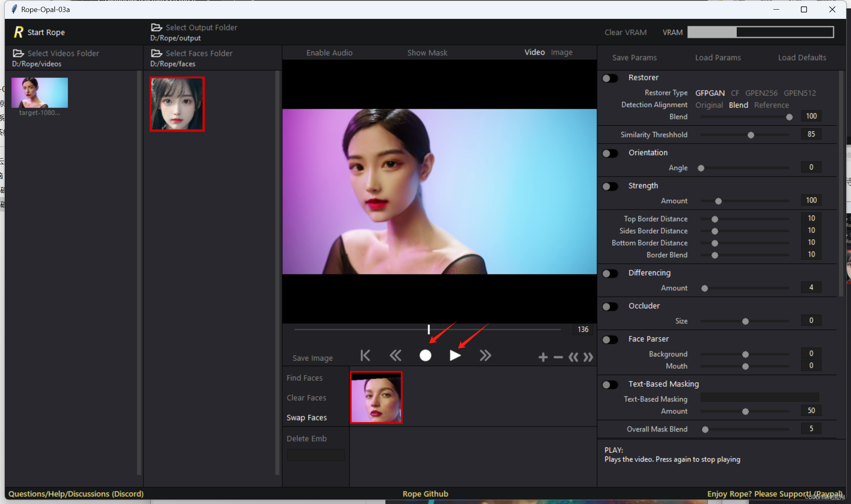This screenshot has height=504, width=851.
Task: Step forward with double-right arrows
Action: click(485, 355)
